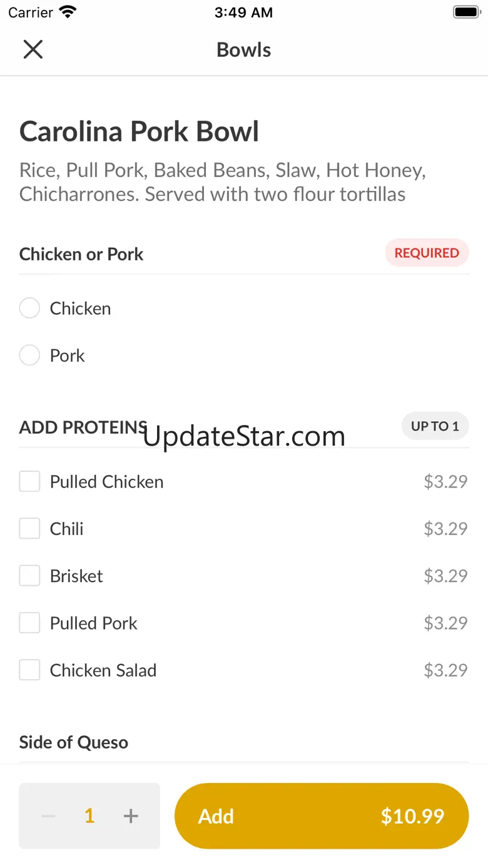Close the Bowls item screen
This screenshot has width=488, height=868.
[33, 49]
